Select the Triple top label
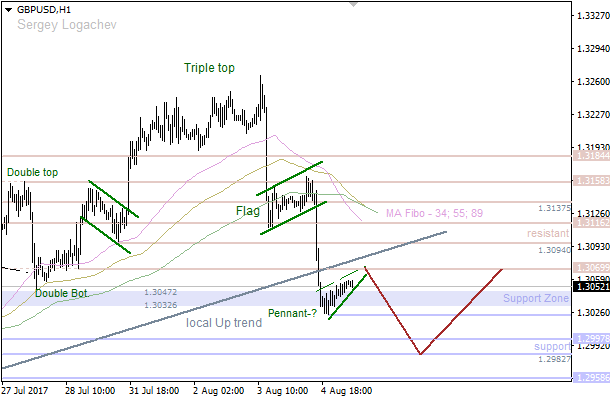Screen dimensions: 610x400 pos(209,68)
